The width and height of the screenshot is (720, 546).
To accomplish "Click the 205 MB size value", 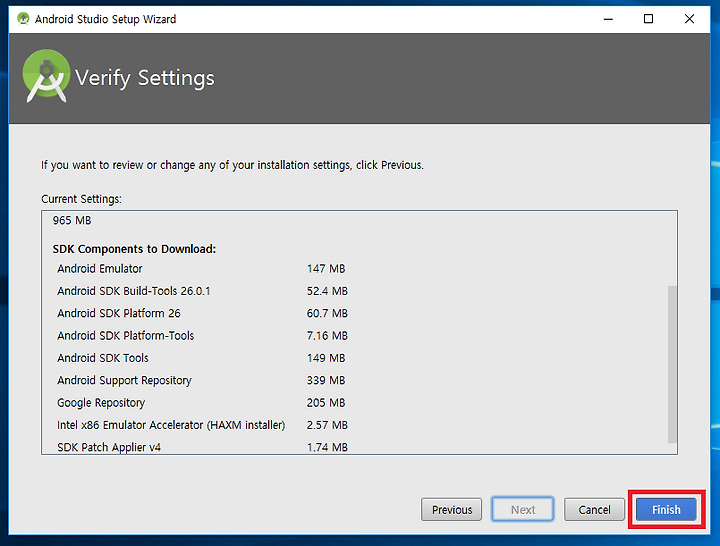I will click(326, 403).
